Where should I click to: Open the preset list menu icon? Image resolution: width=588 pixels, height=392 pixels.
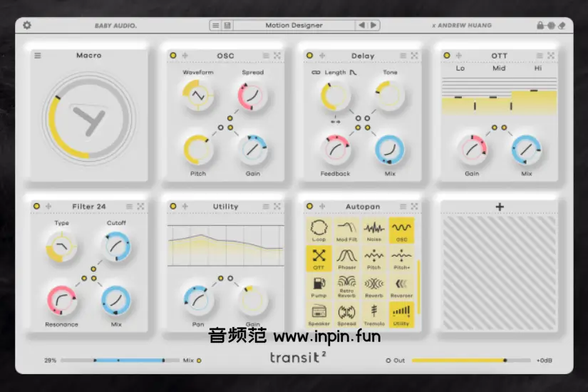216,25
